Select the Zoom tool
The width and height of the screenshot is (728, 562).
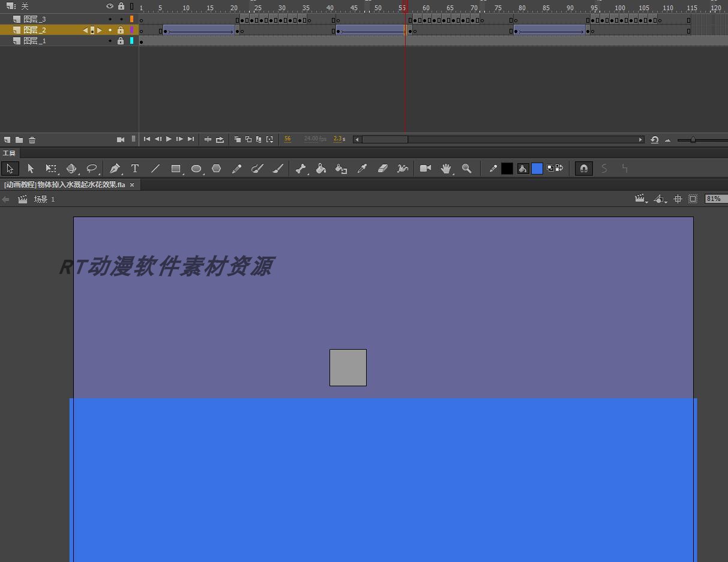click(x=467, y=169)
